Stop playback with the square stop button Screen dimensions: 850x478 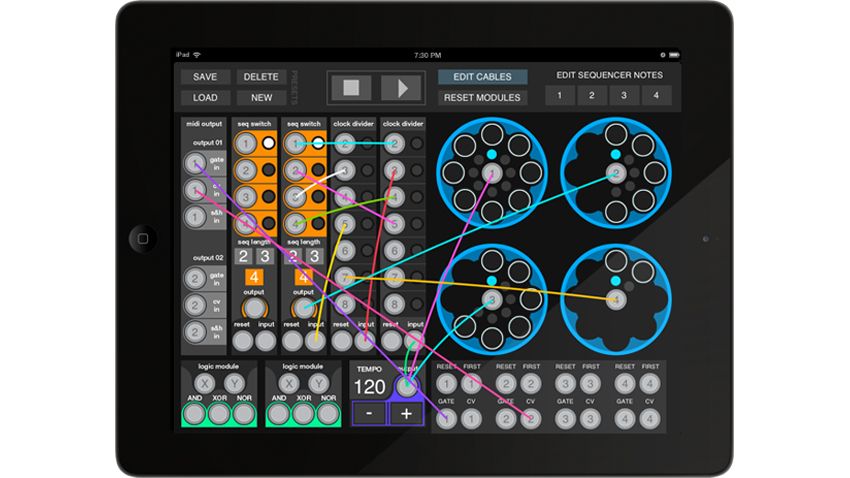351,88
